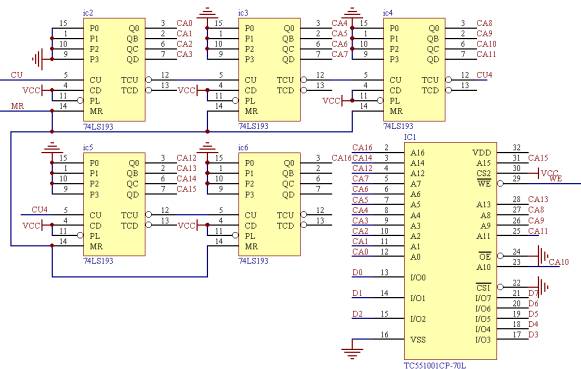
Task: Click the D0 data label at I/O0
Action: (x=357, y=272)
